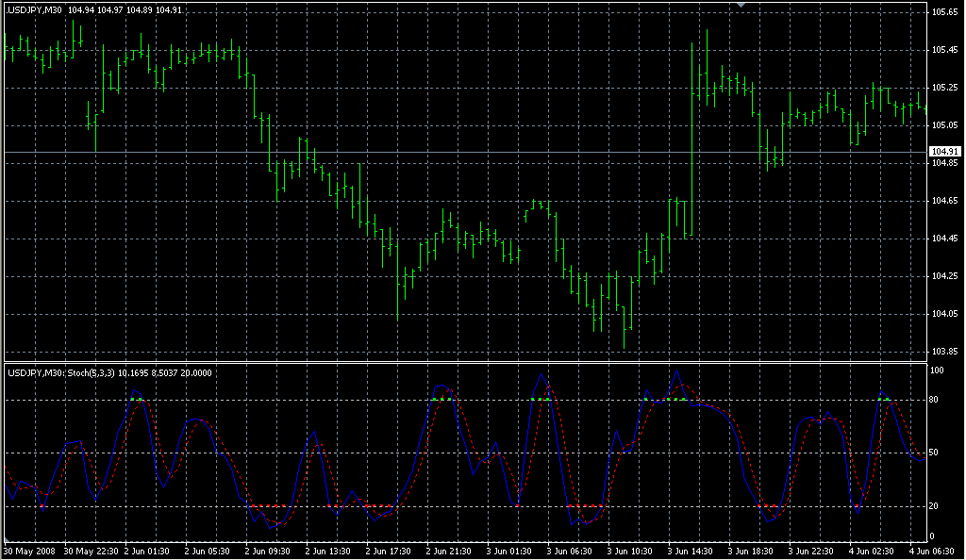The image size is (966, 560).
Task: Click the 100 level on stochastic scale
Action: tap(938, 371)
